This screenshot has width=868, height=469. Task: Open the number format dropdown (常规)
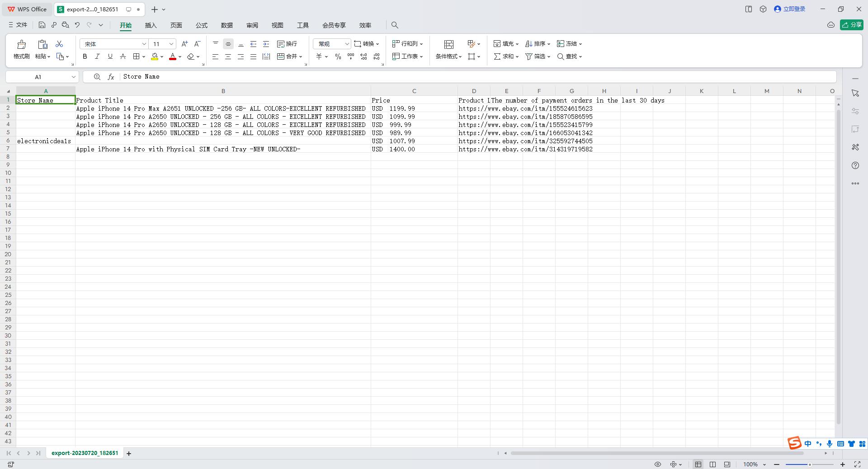click(x=347, y=44)
